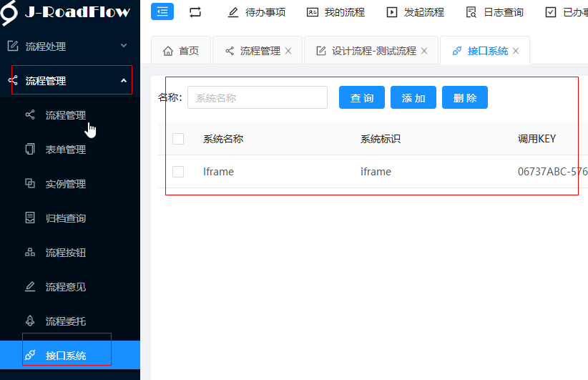Close the 接口系统 tab

[516, 52]
